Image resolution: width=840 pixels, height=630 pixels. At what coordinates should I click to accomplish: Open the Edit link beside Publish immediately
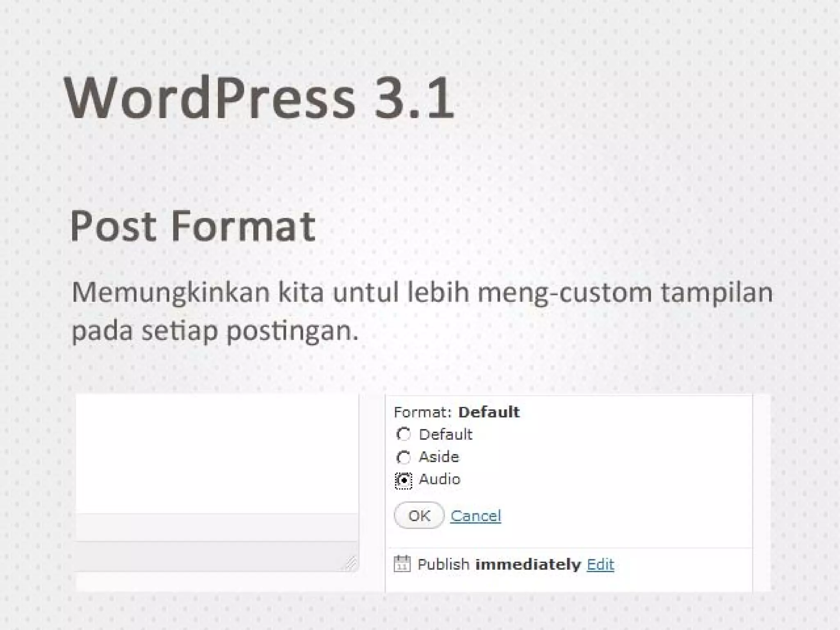[600, 564]
